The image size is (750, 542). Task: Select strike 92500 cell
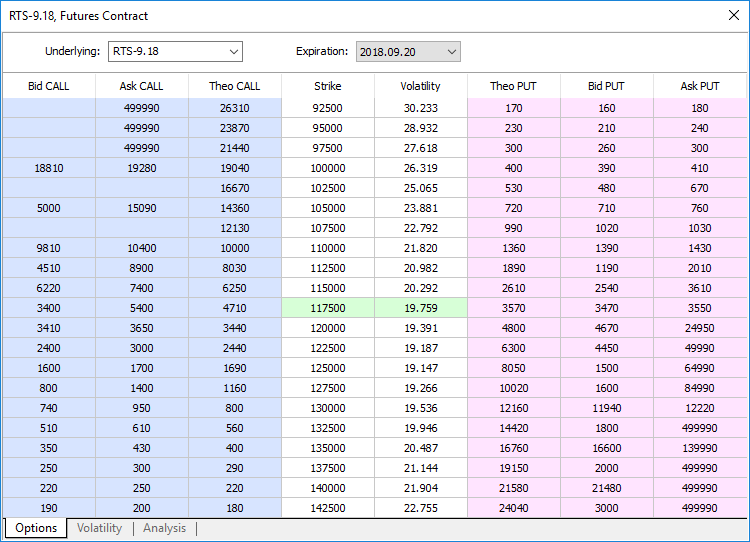[x=328, y=108]
